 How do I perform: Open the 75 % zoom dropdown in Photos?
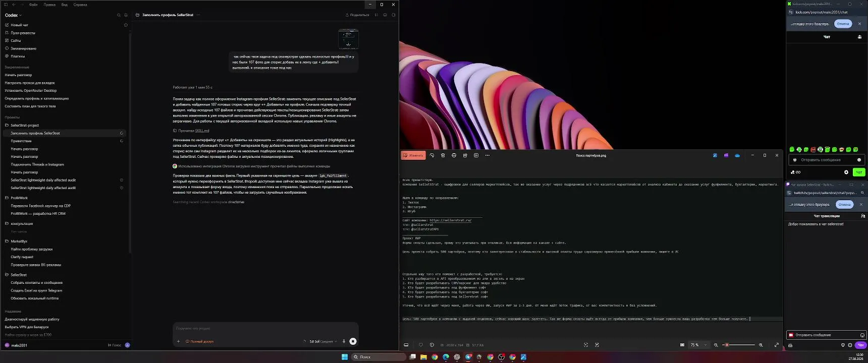pos(698,345)
